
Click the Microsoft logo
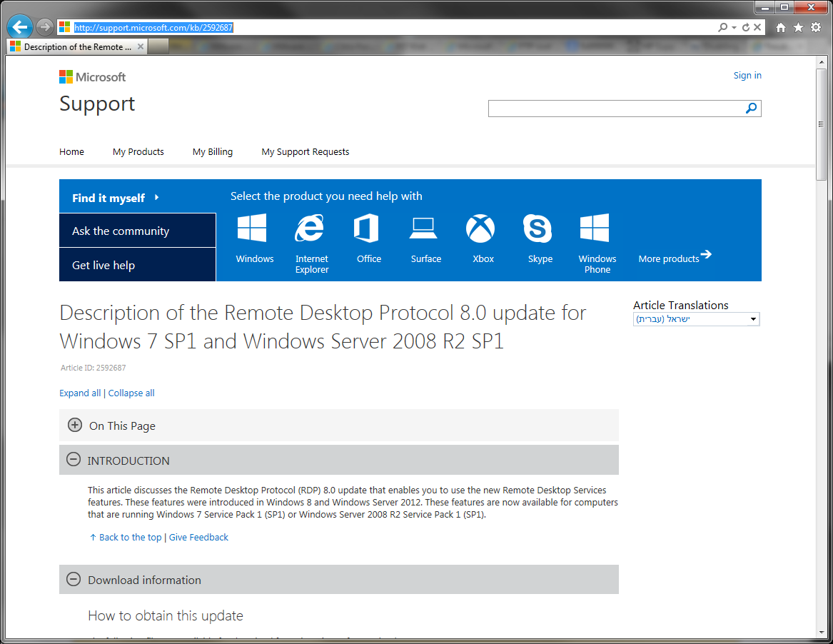coord(93,77)
